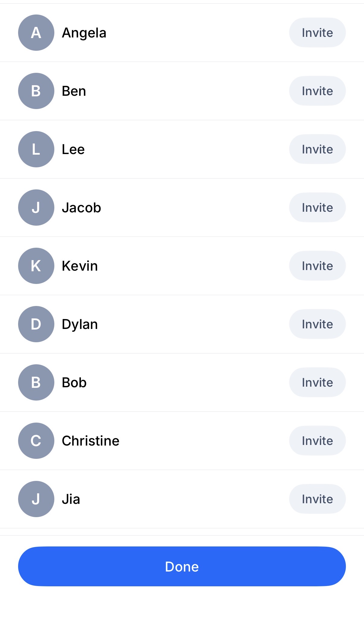Tap Lee's letter L avatar

(x=36, y=149)
